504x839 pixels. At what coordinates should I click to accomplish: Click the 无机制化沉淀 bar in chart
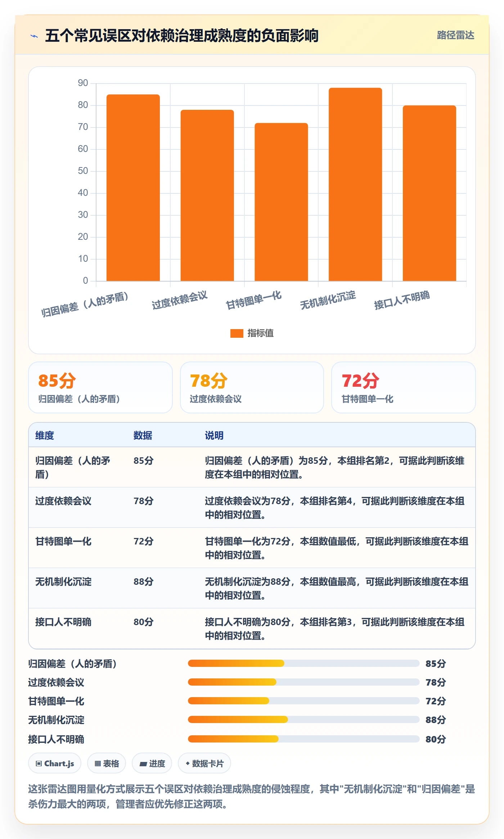pyautogui.click(x=355, y=184)
